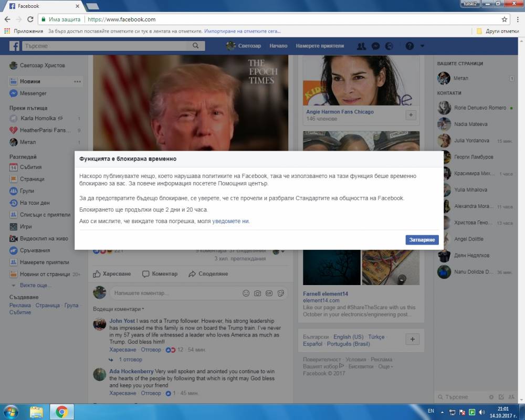This screenshot has height=420, width=525.
Task: Open the three-dots options next to Новини
Action: click(x=77, y=81)
